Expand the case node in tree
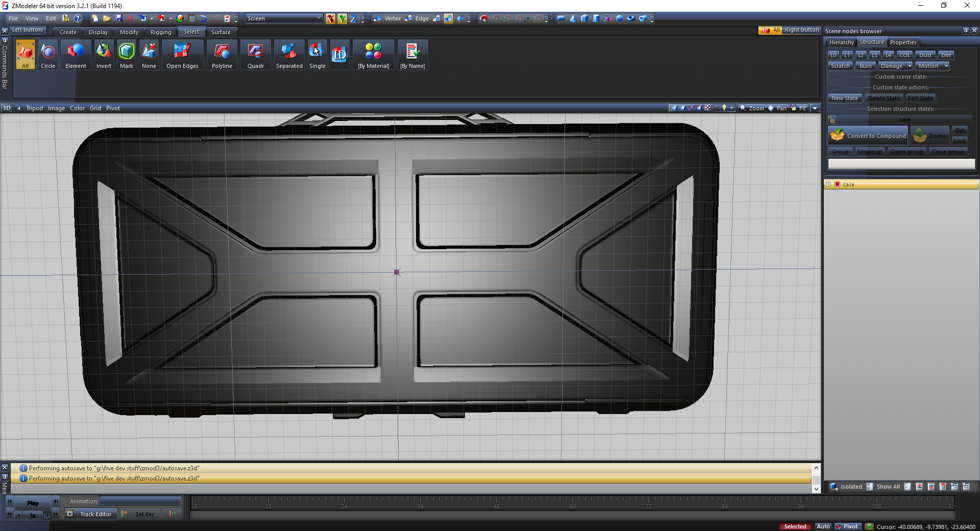This screenshot has width=980, height=531. (828, 184)
